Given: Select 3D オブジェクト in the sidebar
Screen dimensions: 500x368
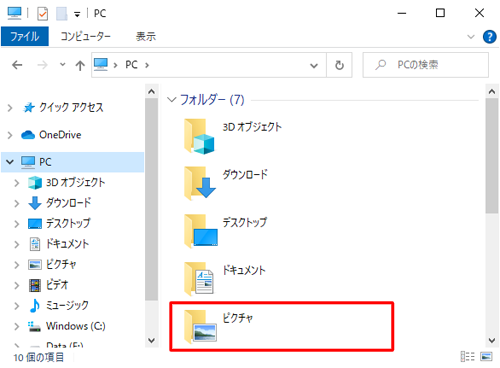Looking at the screenshot, I should point(75,182).
